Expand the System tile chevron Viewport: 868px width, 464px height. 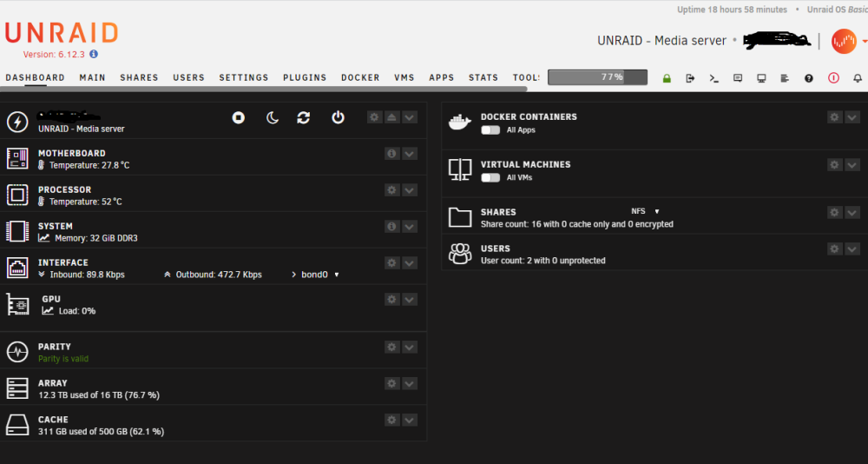(x=410, y=226)
